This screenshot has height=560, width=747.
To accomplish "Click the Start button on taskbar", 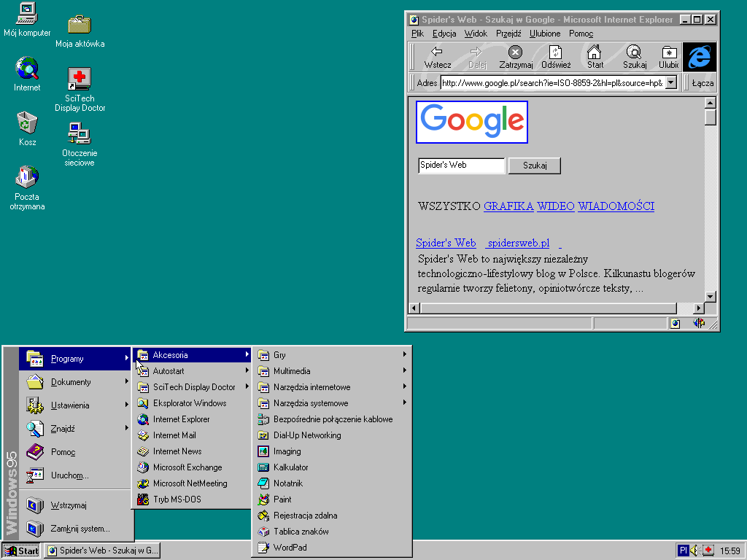I will click(x=21, y=551).
